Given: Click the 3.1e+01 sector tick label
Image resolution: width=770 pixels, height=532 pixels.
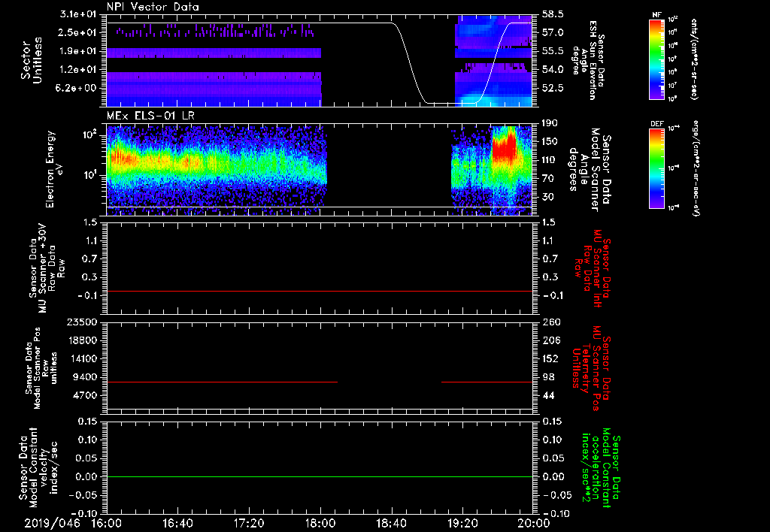Looking at the screenshot, I should 78,14.
